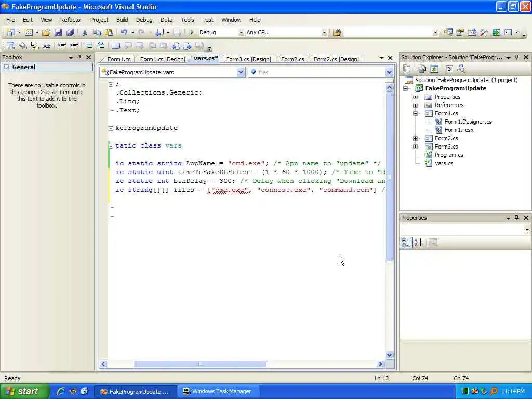Open the FakeProgramUpdate.vars type dropdown

pyautogui.click(x=241, y=72)
